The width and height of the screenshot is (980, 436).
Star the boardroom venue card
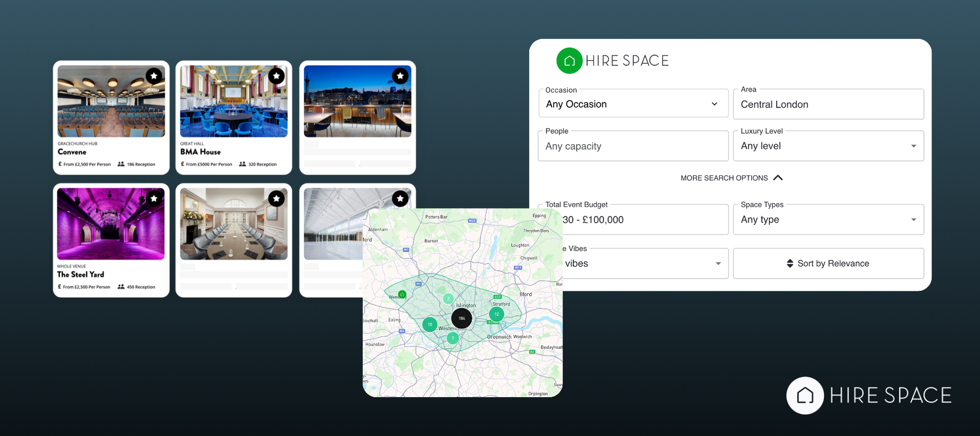pyautogui.click(x=276, y=199)
